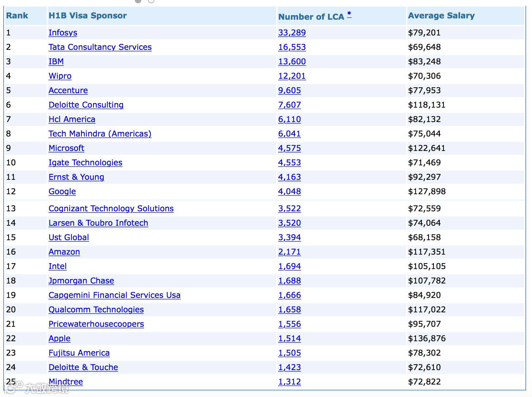The width and height of the screenshot is (532, 397).
Task: Select the $79,201 salary value
Action: coord(424,33)
